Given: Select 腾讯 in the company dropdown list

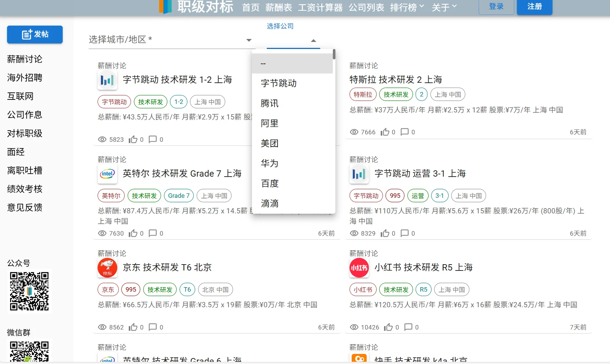Looking at the screenshot, I should click(x=292, y=104).
